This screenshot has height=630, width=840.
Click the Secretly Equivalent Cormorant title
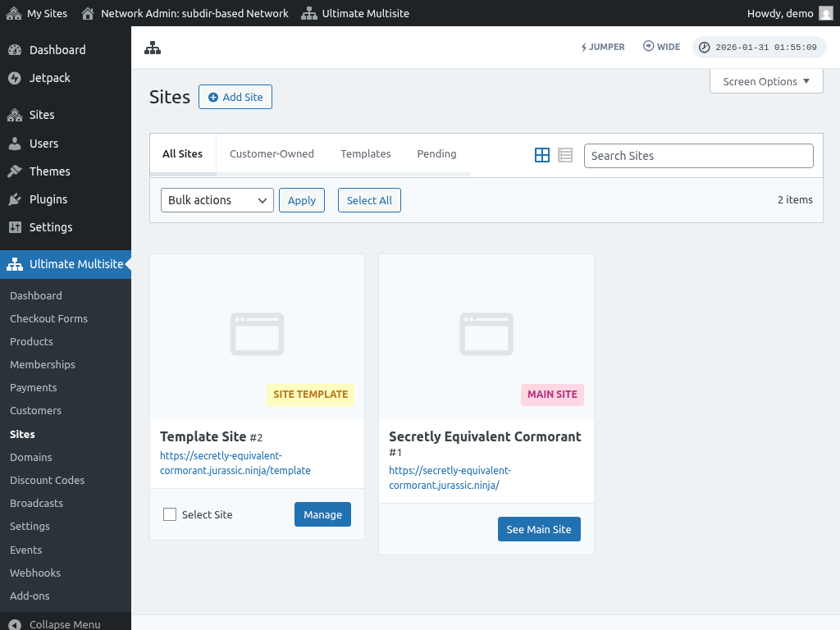485,436
